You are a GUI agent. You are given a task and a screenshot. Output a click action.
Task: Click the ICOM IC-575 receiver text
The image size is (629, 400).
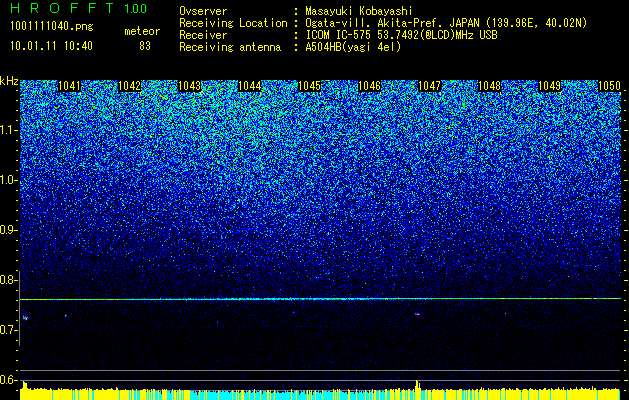[401, 35]
